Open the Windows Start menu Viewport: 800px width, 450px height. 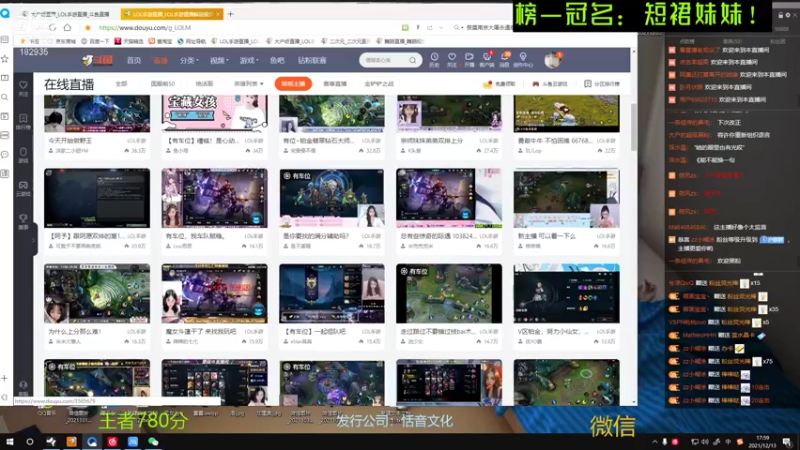click(x=10, y=442)
